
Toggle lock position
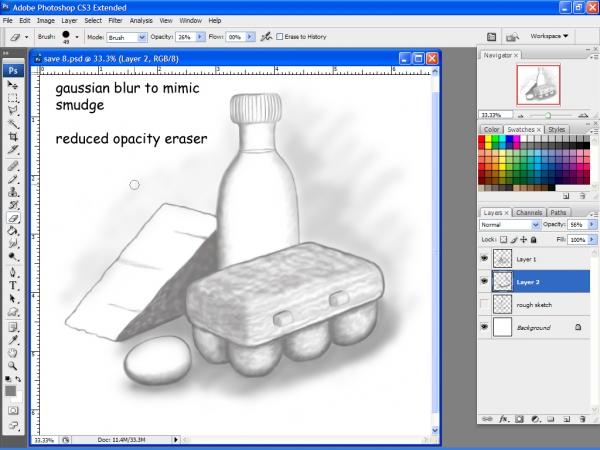[523, 240]
